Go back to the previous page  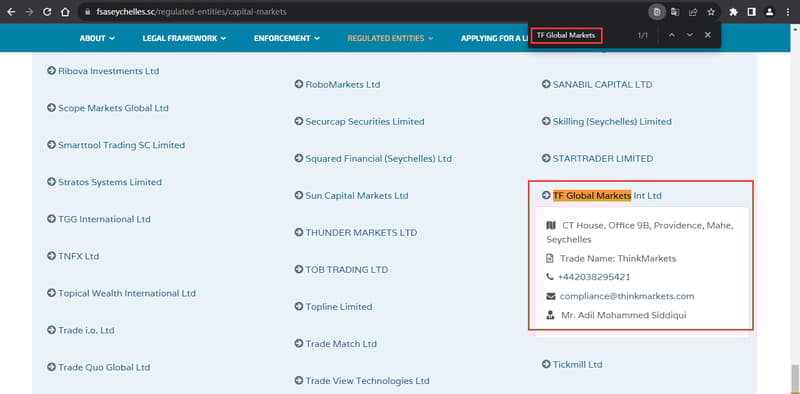pos(11,12)
